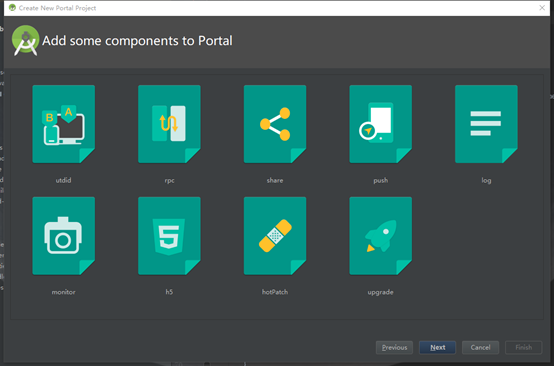This screenshot has height=366, width=554.
Task: Click the "h5" label text
Action: pos(169,292)
